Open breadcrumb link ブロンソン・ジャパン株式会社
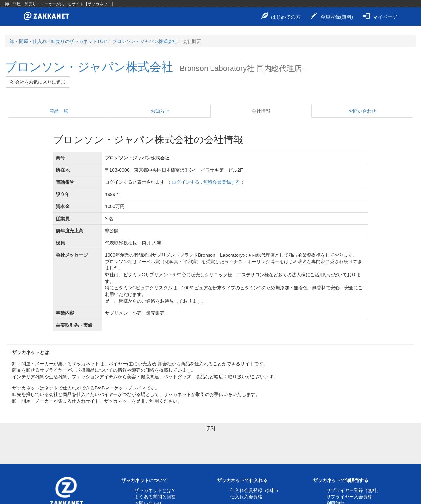421x504 pixels. point(145,41)
